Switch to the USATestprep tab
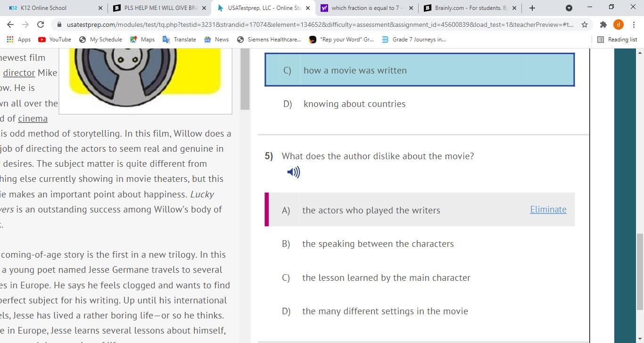644x343 pixels. pyautogui.click(x=263, y=8)
